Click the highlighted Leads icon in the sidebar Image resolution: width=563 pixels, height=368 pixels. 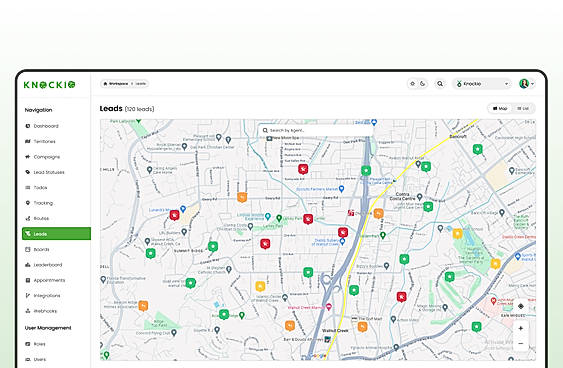click(x=28, y=234)
